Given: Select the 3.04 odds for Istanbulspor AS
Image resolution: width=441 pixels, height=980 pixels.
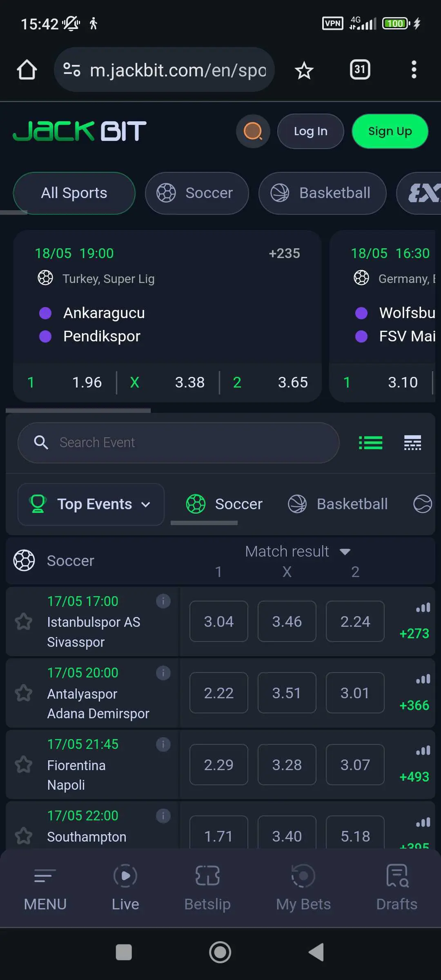Looking at the screenshot, I should click(x=219, y=621).
